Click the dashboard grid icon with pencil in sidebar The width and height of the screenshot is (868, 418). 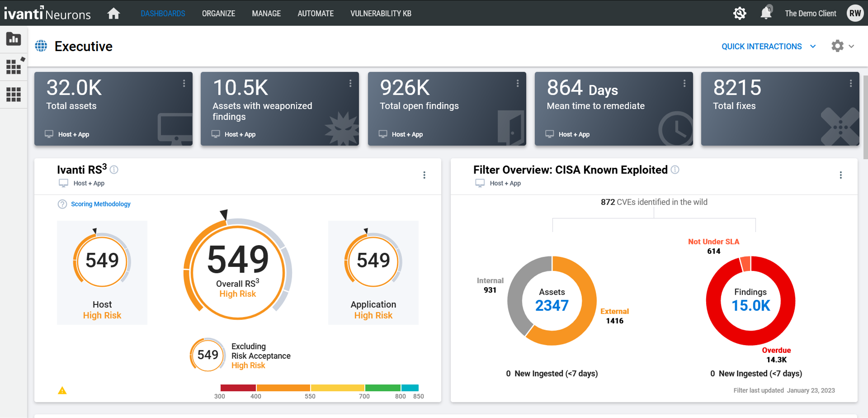tap(14, 66)
